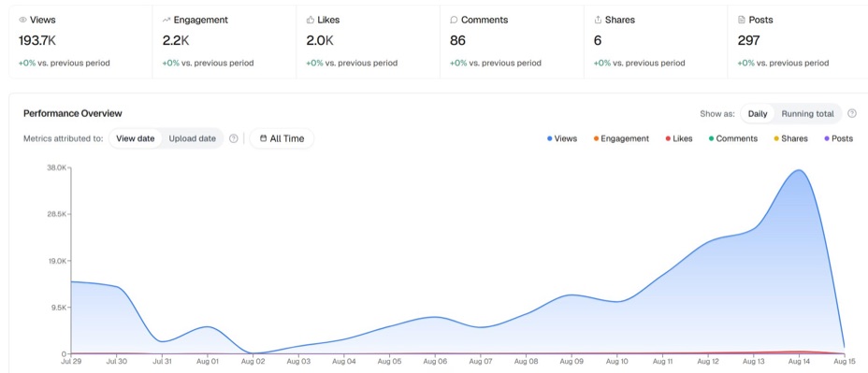Attribute metrics by Upload date

coord(192,138)
